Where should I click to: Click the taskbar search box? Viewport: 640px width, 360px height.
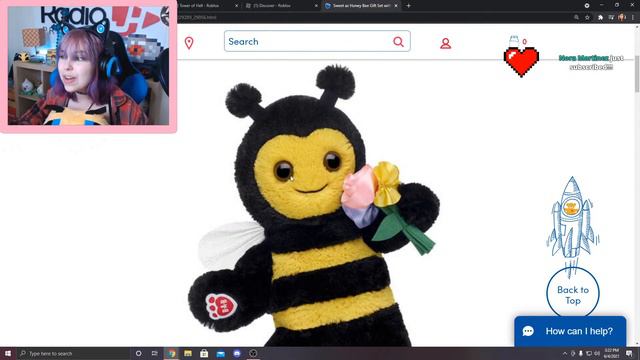coord(73,353)
